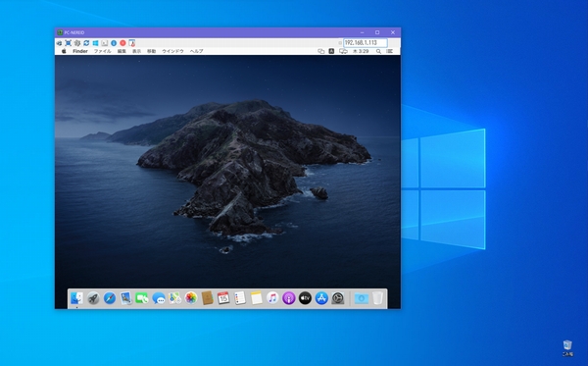
Task: Open the Apple menu
Action: (x=64, y=51)
